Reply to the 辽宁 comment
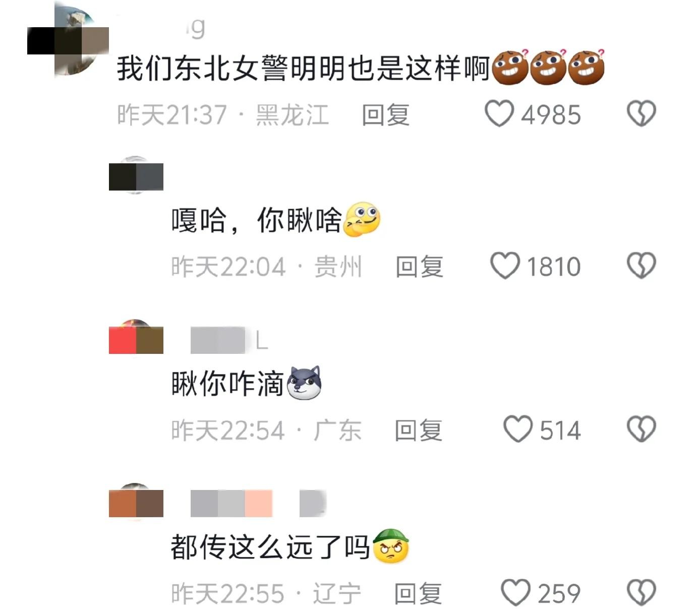This screenshot has height=616, width=693. pyautogui.click(x=418, y=594)
